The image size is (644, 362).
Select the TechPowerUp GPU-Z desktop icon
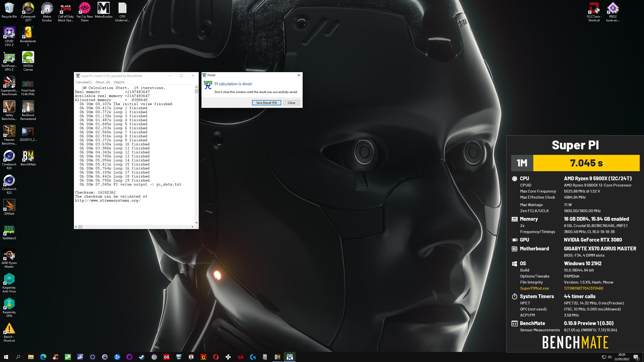click(x=9, y=61)
